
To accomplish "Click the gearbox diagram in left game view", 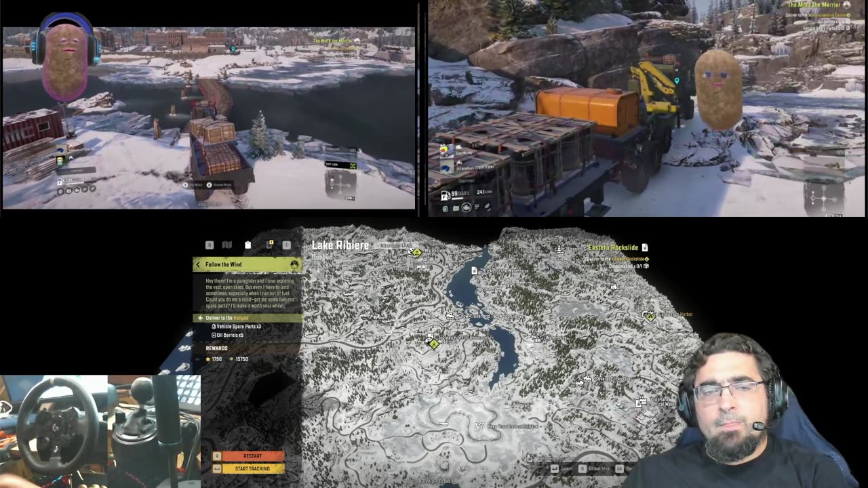I will click(x=341, y=183).
